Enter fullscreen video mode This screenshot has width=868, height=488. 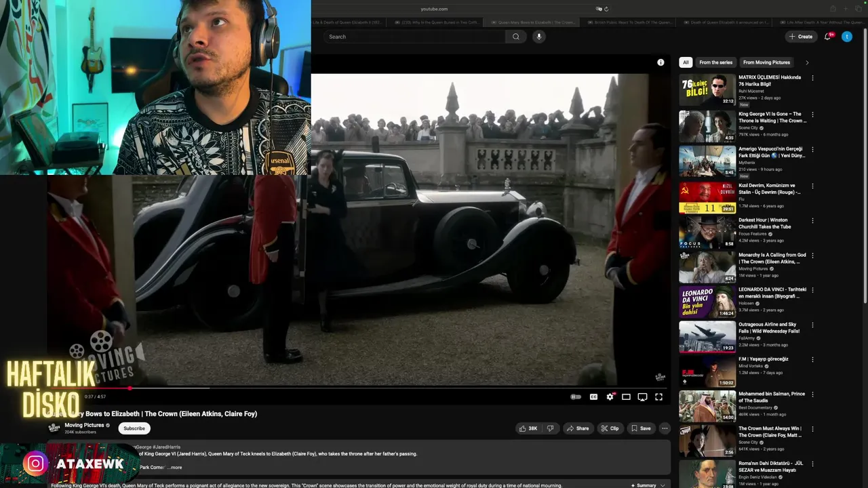(x=658, y=397)
